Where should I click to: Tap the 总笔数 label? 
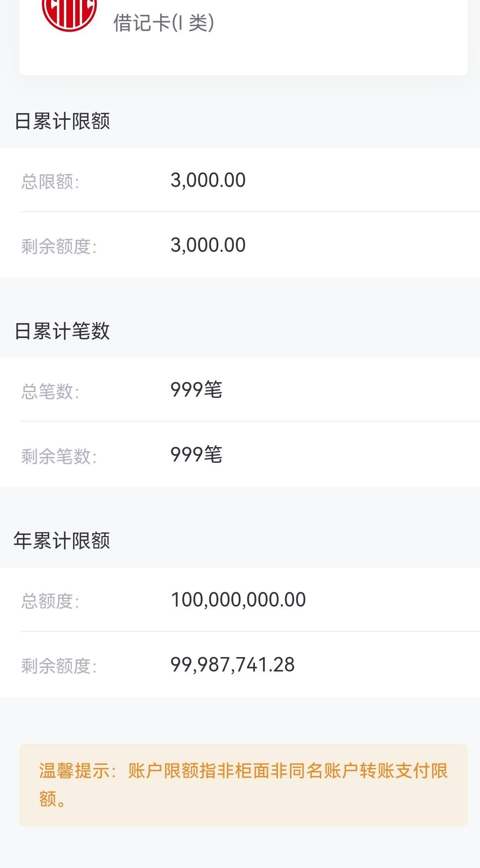click(x=50, y=391)
